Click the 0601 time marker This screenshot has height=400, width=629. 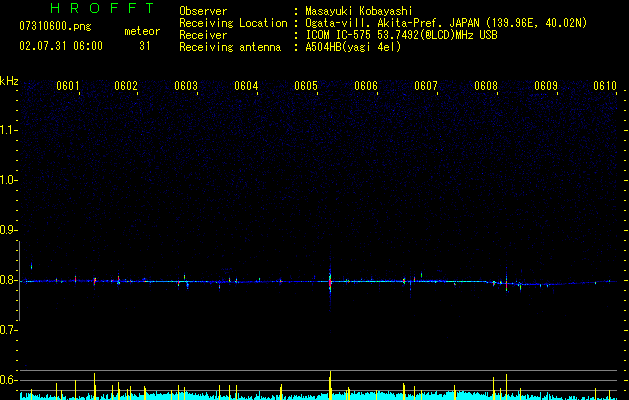pos(67,86)
